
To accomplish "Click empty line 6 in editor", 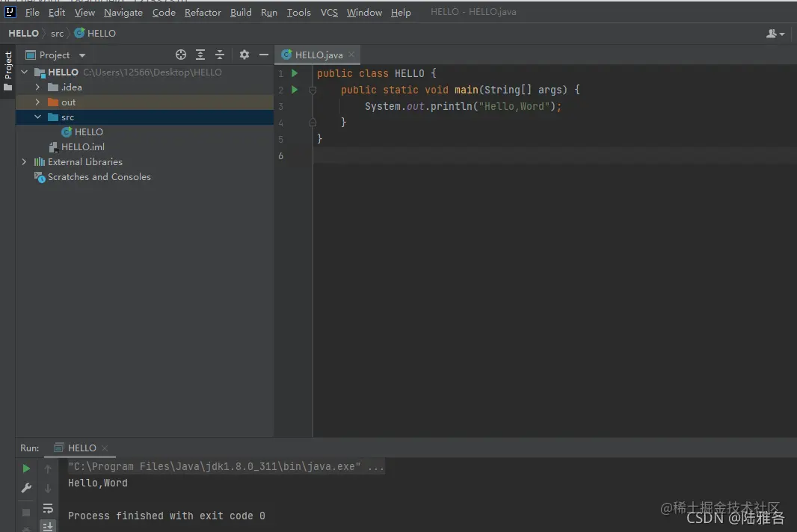I will click(x=555, y=156).
